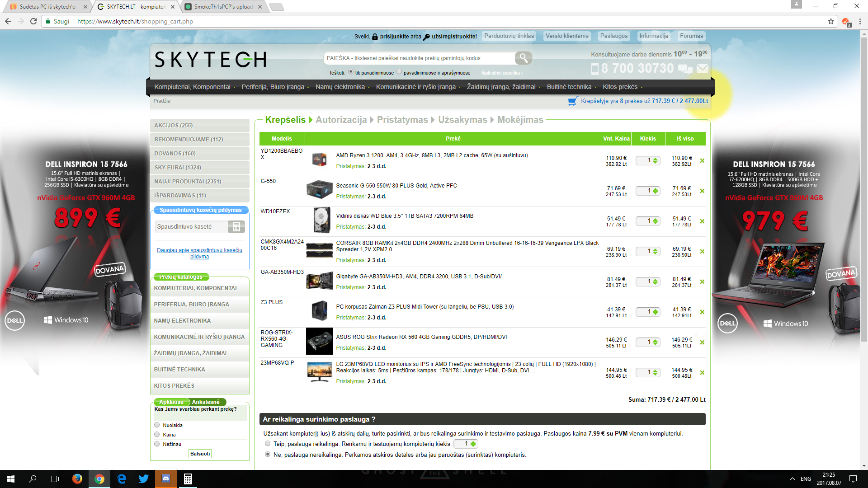This screenshot has height=488, width=868.
Task: Open Seasonic G-550 PSU thumbnail
Action: click(319, 190)
